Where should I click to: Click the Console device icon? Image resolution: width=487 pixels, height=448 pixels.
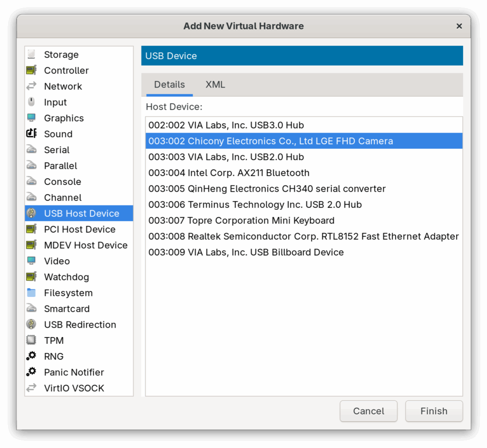tap(31, 181)
